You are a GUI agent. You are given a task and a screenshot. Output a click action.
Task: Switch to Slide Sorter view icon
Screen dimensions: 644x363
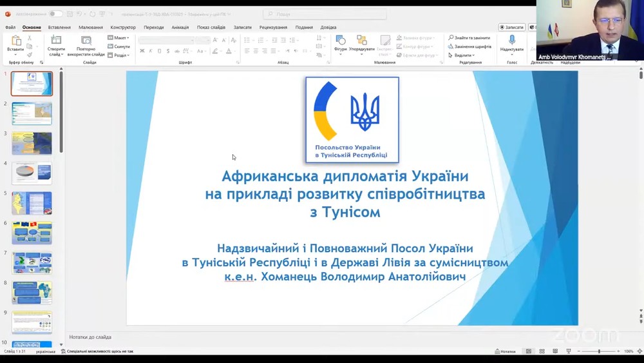(542, 351)
